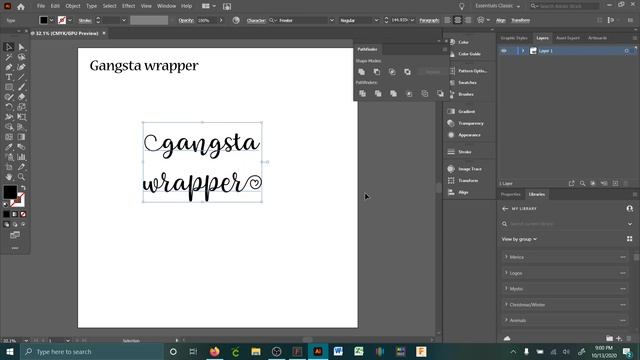Click Divide pathfinder icon

[362, 93]
